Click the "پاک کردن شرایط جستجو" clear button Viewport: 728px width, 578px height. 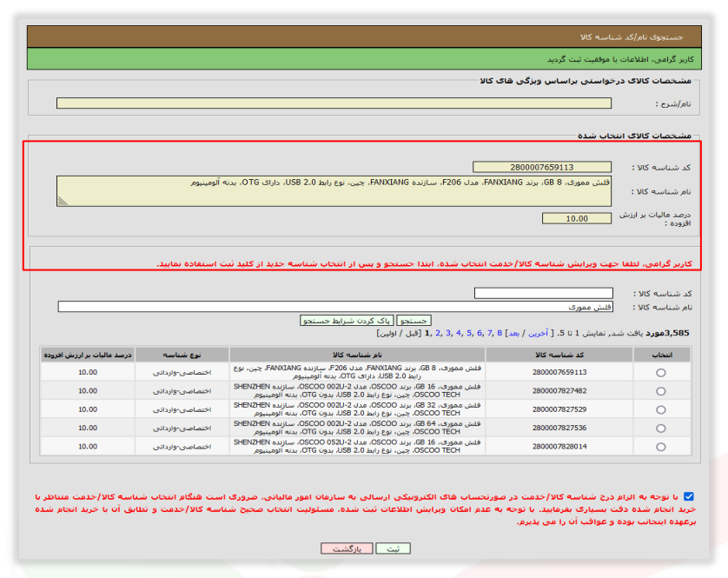tap(347, 321)
